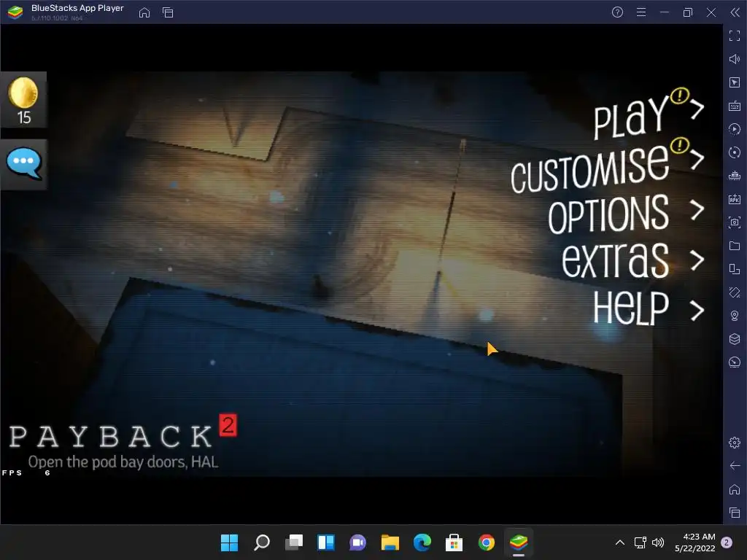
Task: Click the sidebar memory trim icon
Action: 735,176
